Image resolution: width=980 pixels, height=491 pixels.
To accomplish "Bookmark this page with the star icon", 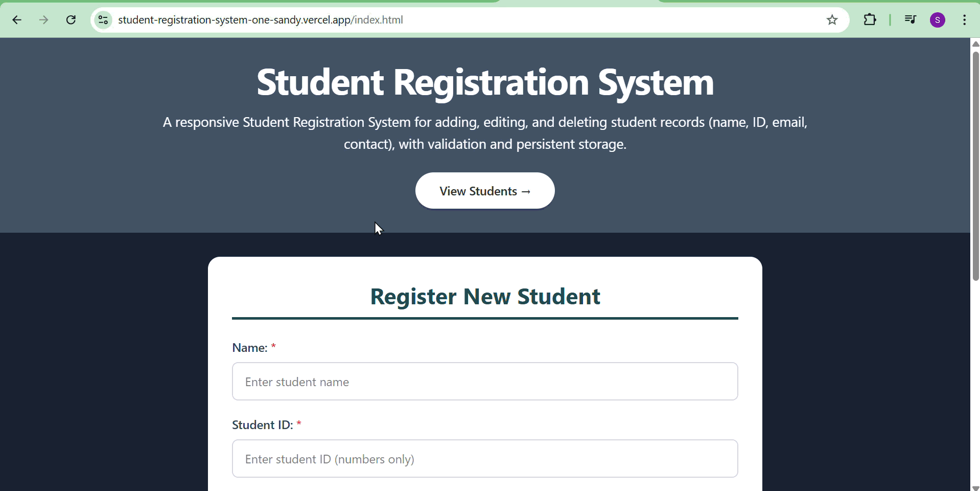I will click(x=832, y=20).
